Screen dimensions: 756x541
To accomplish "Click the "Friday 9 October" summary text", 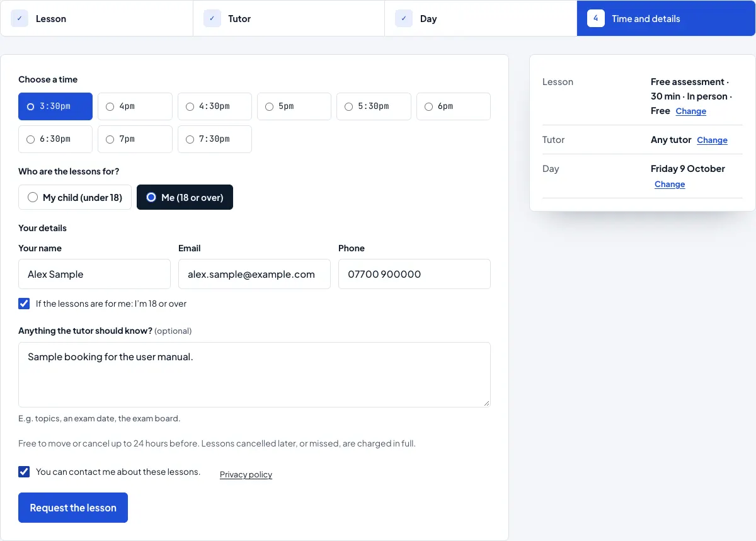I will click(x=688, y=169).
